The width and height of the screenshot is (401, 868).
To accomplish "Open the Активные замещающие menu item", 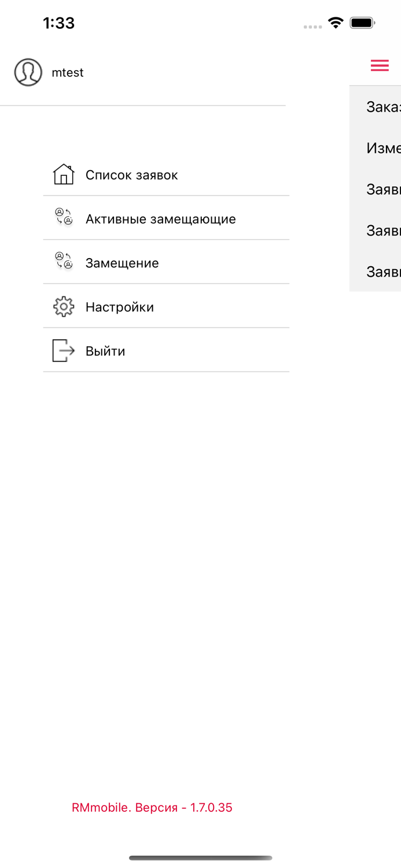I will click(166, 219).
